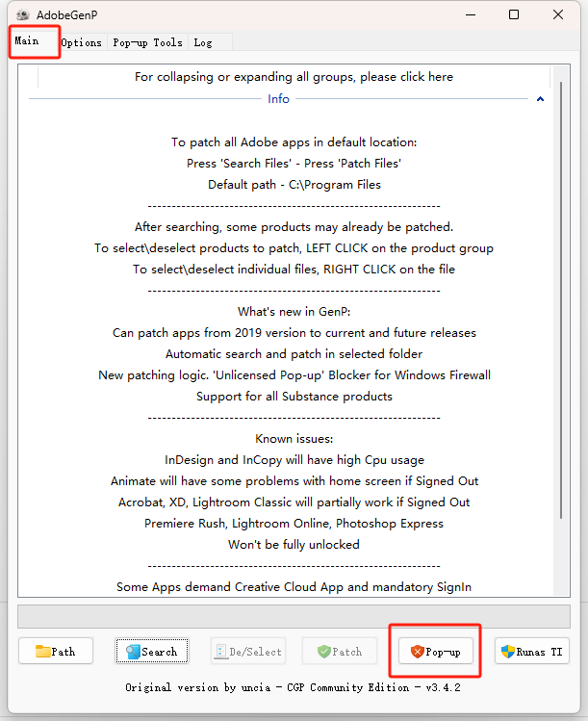Click the vertical scrollbar thumb in list
Image resolution: width=588 pixels, height=721 pixels.
(x=561, y=300)
